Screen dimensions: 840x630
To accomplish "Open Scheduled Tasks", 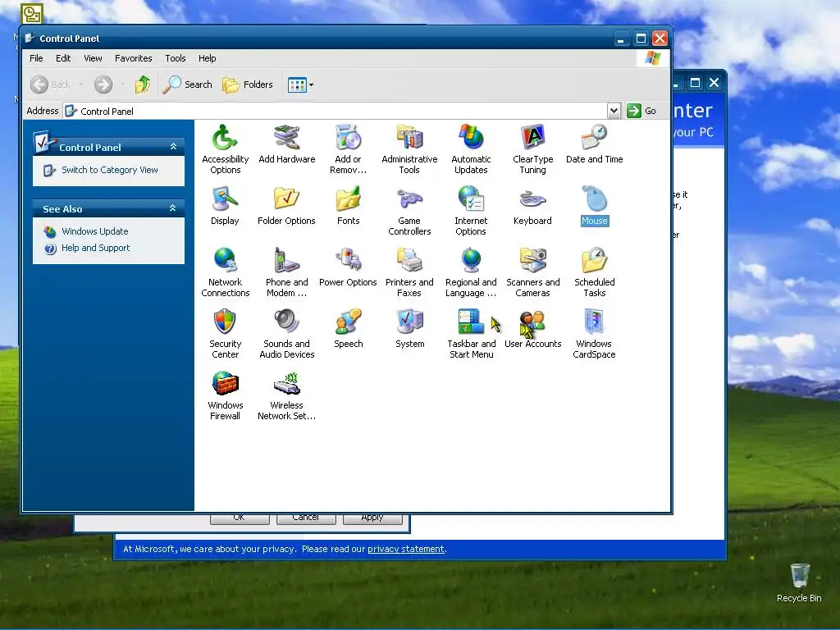I will (x=594, y=272).
